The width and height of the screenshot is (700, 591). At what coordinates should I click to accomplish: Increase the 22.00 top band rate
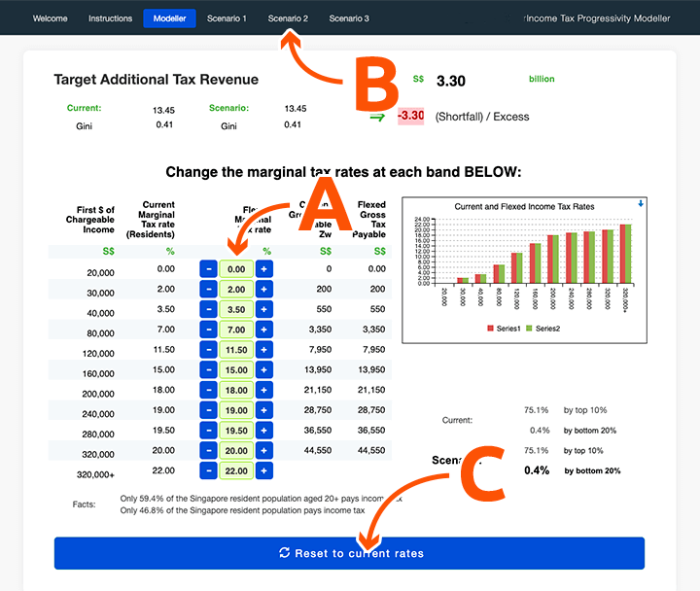[263, 471]
